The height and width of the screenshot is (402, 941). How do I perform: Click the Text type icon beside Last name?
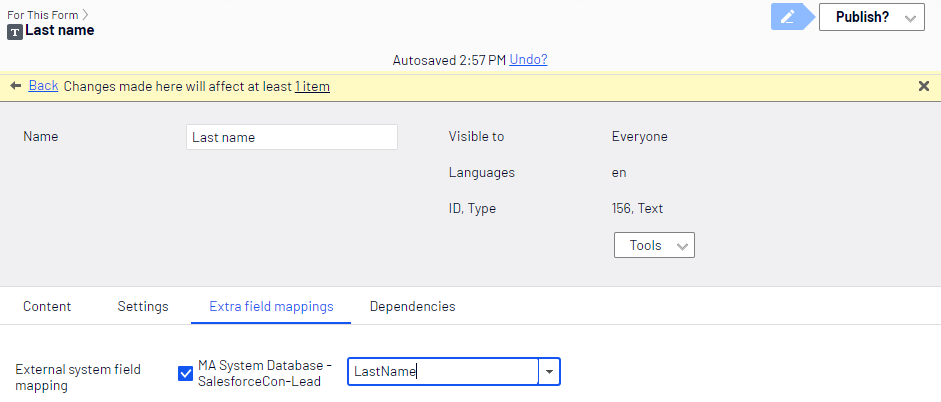(15, 32)
